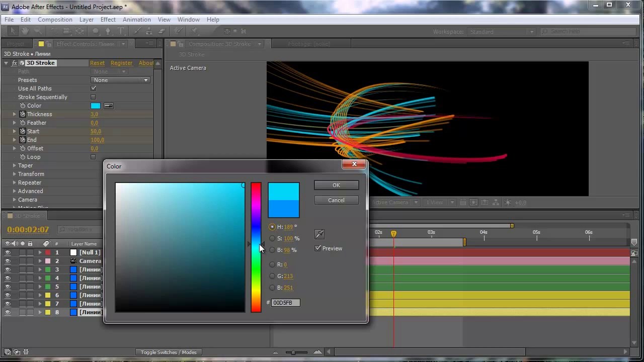Open the Animation menu
The height and width of the screenshot is (362, 644).
tap(136, 20)
